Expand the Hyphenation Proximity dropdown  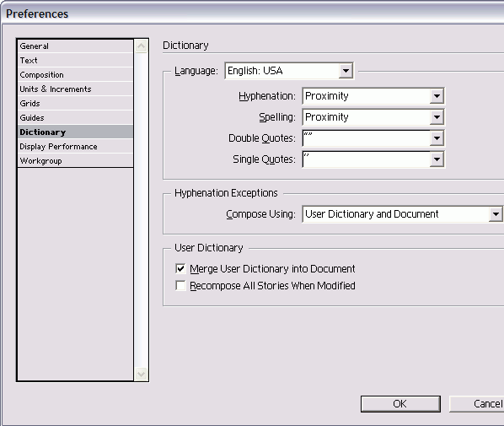click(x=373, y=96)
